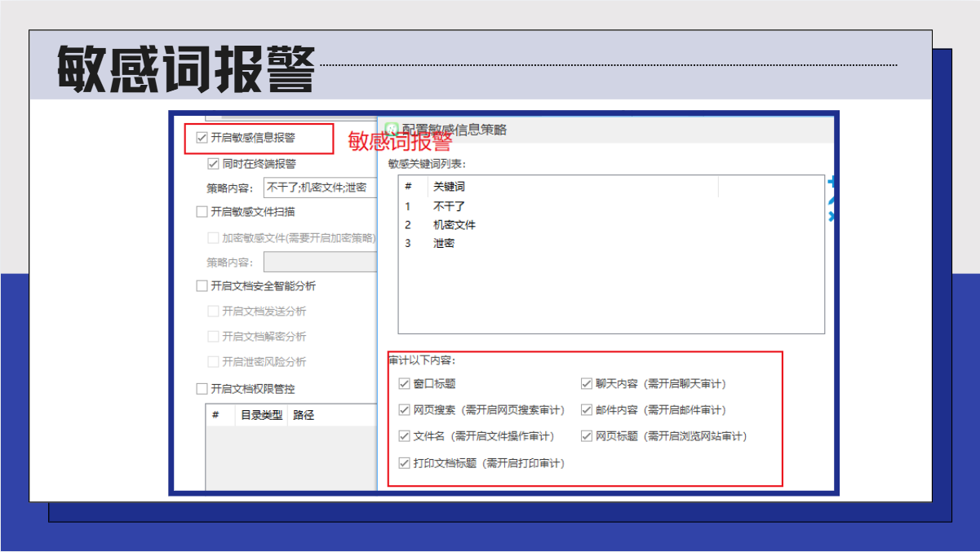This screenshot has width=980, height=552.
Task: Enable the 开启敏感文件扫描 checkbox
Action: point(202,212)
